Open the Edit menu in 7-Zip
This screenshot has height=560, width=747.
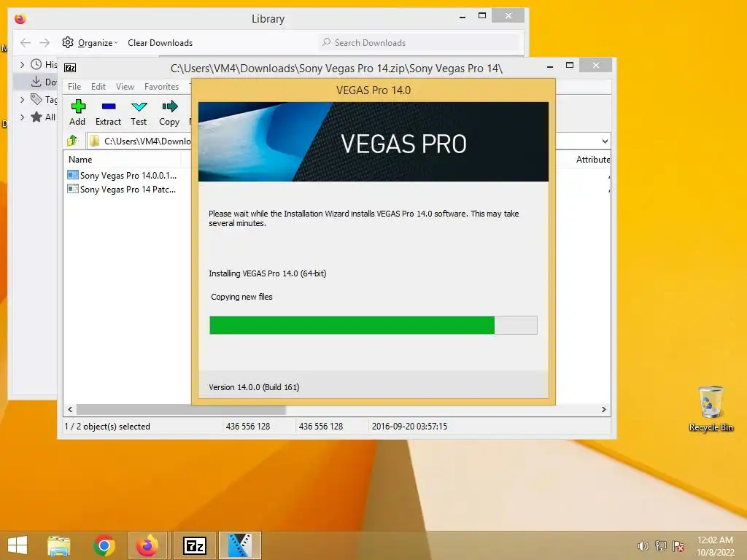click(98, 87)
